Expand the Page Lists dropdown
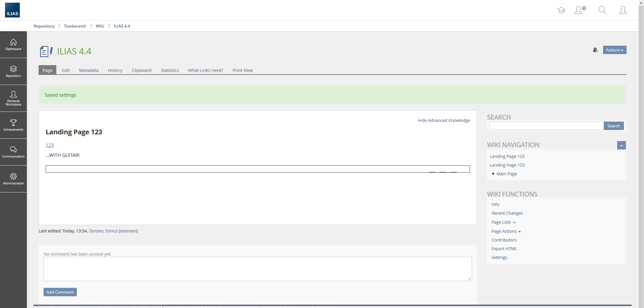Viewport: 644px width, 308px height. 503,222
